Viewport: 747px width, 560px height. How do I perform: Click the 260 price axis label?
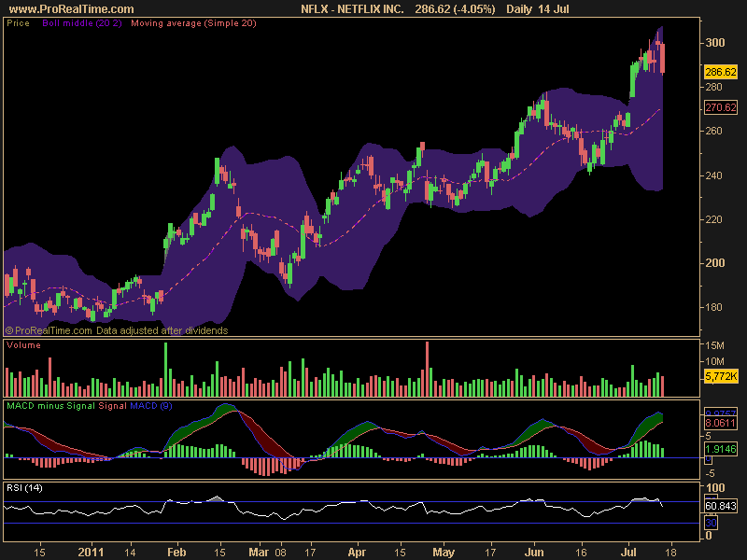[713, 131]
